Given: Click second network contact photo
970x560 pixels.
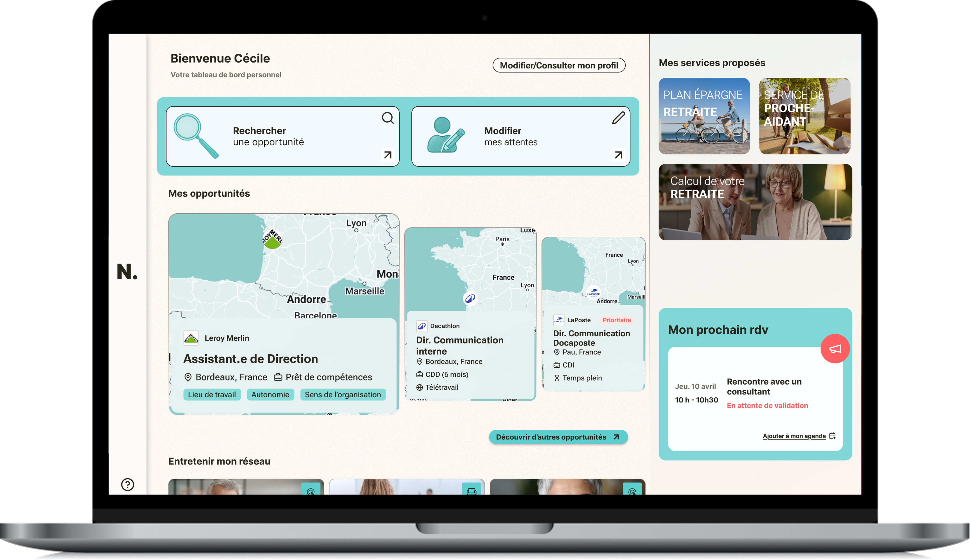Looking at the screenshot, I should click(x=407, y=487).
